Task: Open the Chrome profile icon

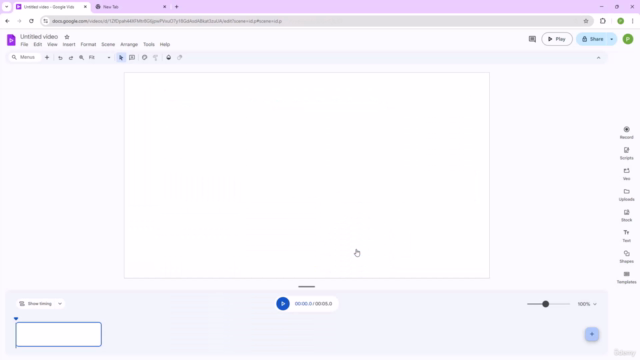Action: click(x=620, y=21)
